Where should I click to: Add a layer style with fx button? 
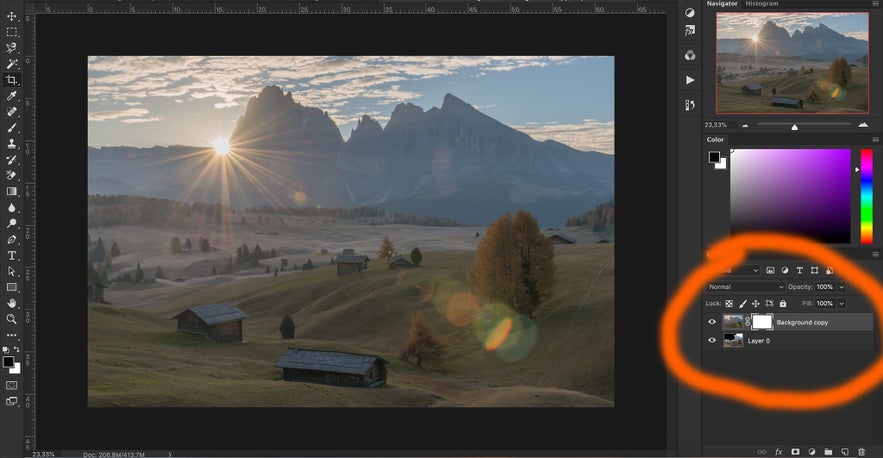[779, 452]
